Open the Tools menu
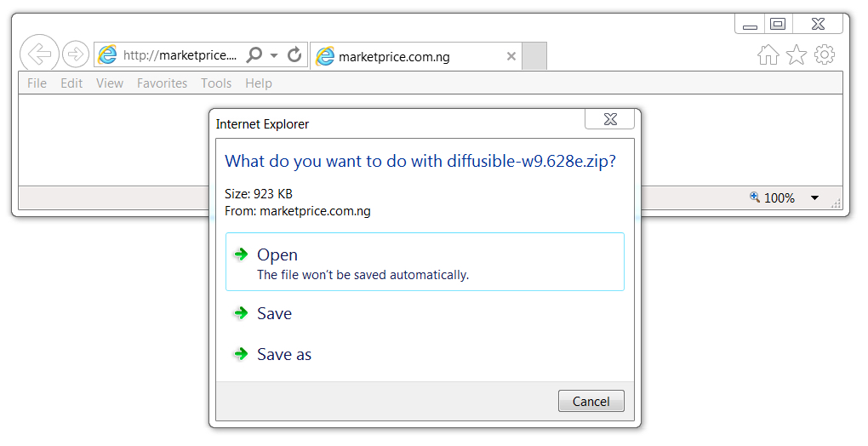This screenshot has width=868, height=446. (216, 83)
